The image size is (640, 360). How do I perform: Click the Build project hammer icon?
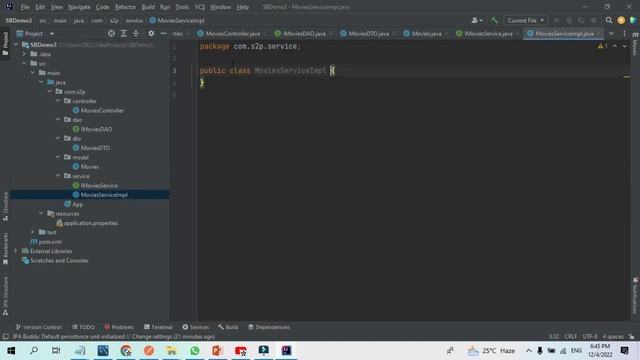[494, 20]
